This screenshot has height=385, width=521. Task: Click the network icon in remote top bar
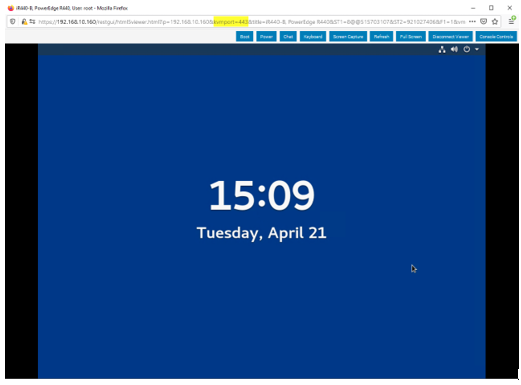[442, 50]
